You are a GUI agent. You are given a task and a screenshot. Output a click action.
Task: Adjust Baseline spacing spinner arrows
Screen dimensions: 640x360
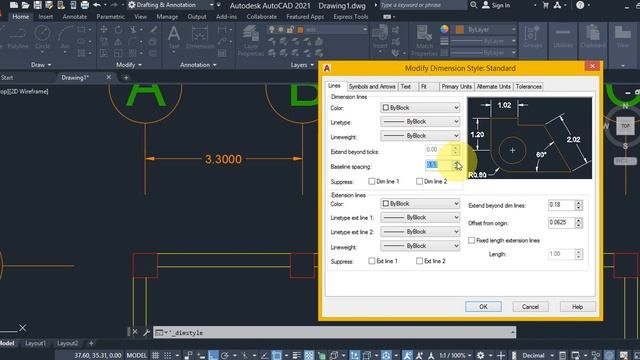pos(456,164)
